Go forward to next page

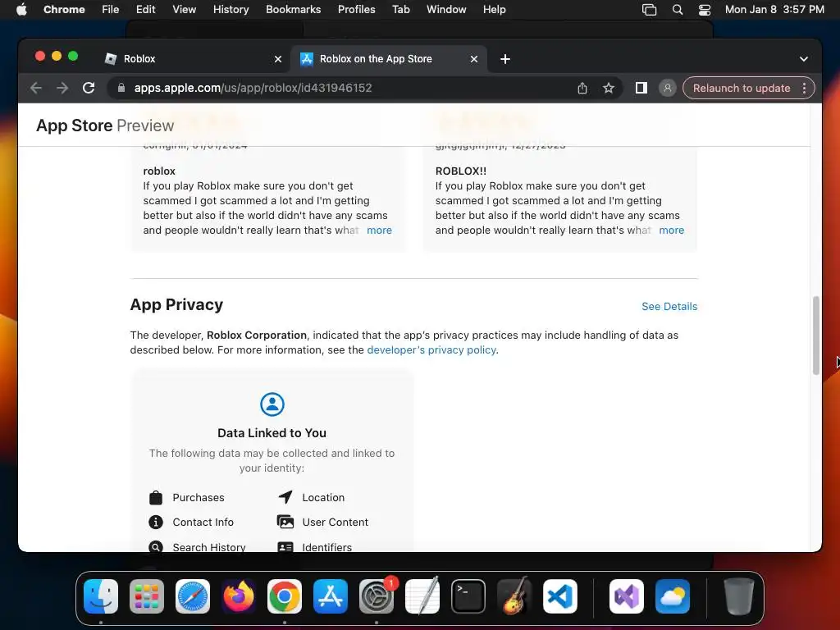[62, 88]
